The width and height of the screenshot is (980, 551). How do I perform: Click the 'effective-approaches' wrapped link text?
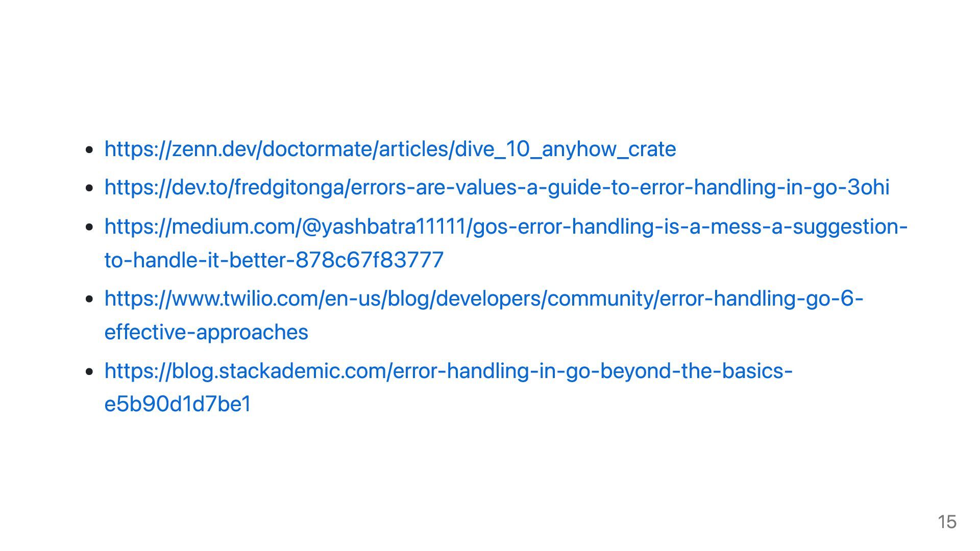pyautogui.click(x=206, y=332)
